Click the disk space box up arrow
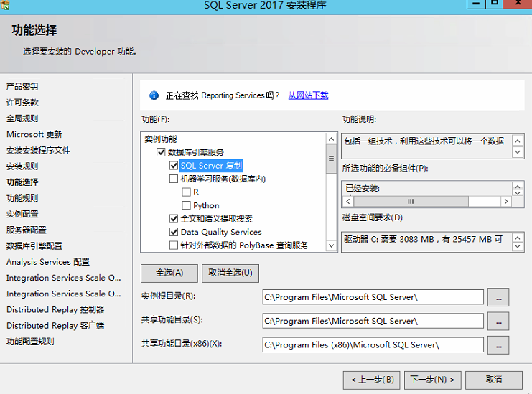The height and width of the screenshot is (394, 532). [x=518, y=238]
